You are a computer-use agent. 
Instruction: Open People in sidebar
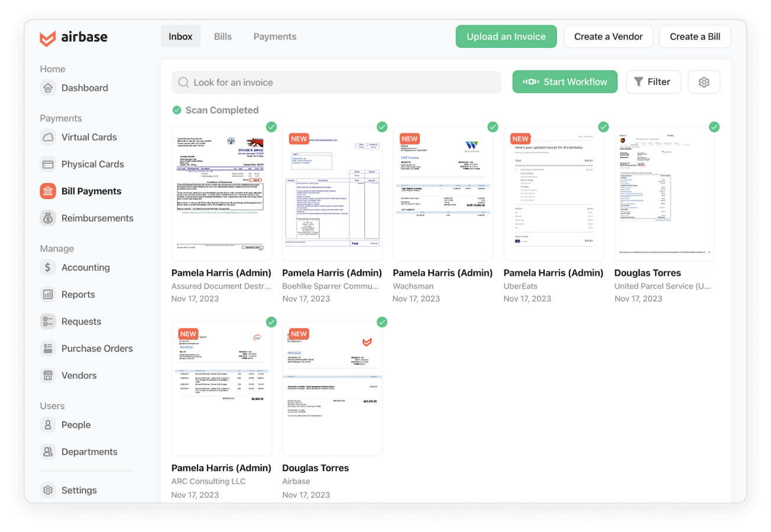pyautogui.click(x=76, y=424)
